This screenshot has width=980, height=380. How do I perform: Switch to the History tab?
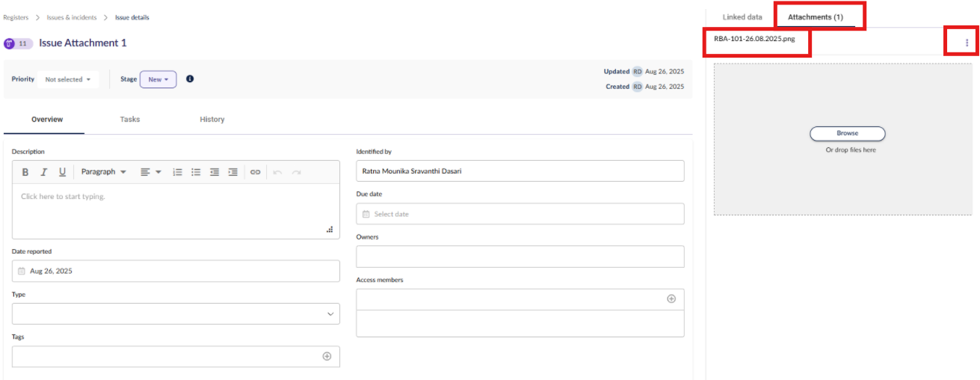click(x=212, y=119)
